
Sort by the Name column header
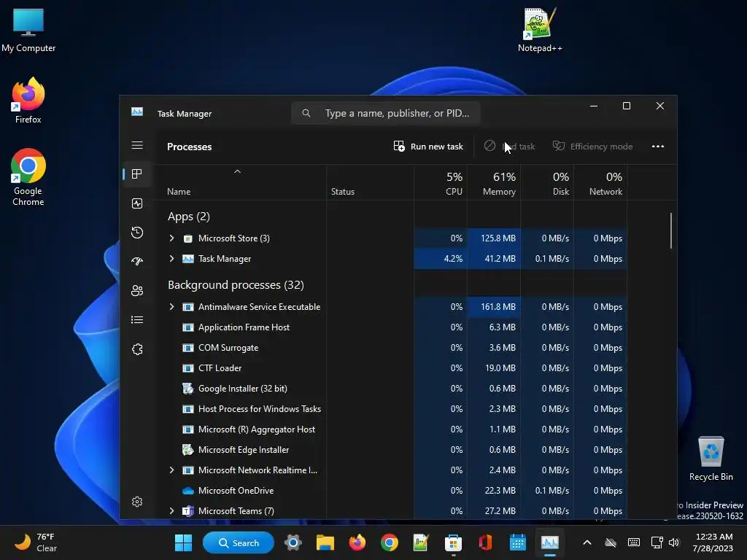click(241, 183)
